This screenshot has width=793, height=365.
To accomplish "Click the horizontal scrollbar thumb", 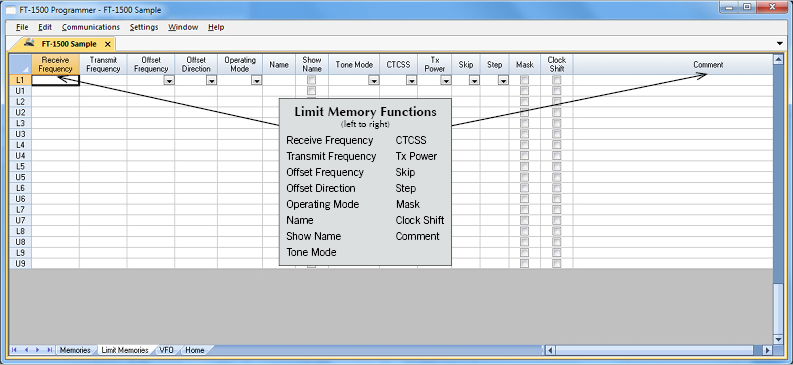I will point(655,350).
